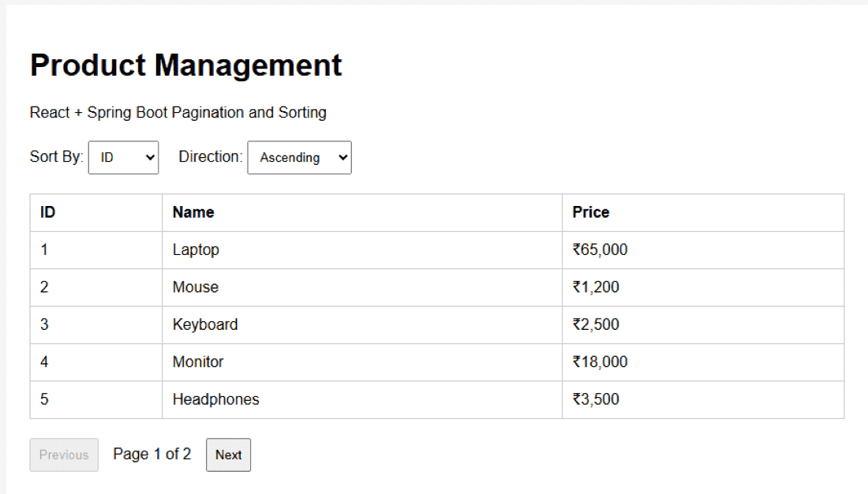This screenshot has width=868, height=494.
Task: Click the ₹65,000 price cell
Action: 703,250
